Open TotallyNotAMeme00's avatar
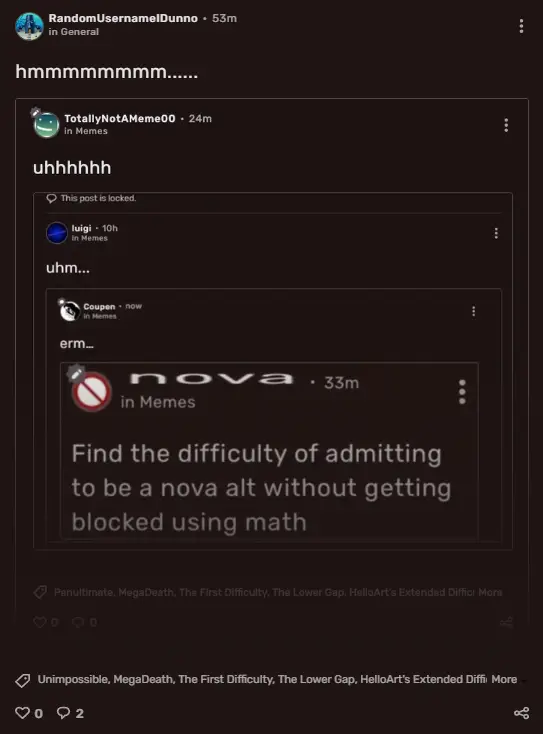Screen dimensions: 543x734 point(46,124)
